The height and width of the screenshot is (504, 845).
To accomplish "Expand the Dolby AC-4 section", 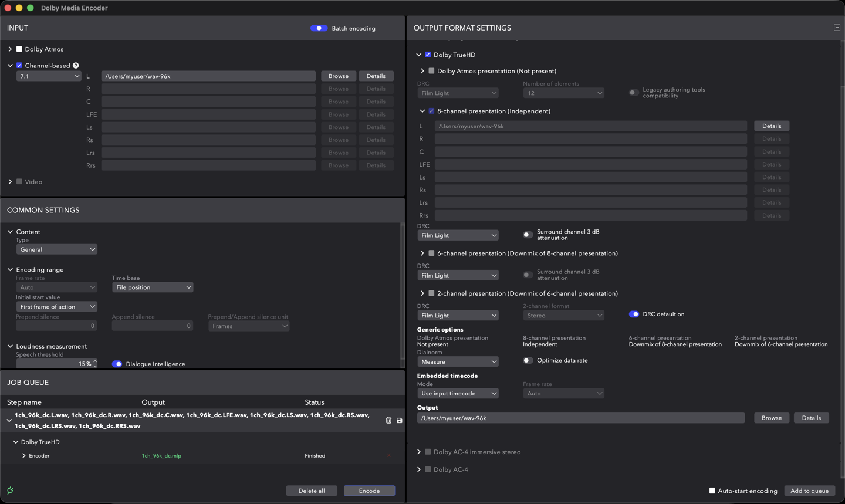I will click(x=418, y=469).
